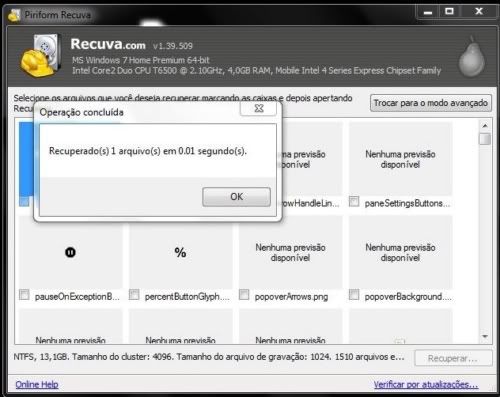Click the Piriform pear logo
This screenshot has height=397, width=500.
[471, 57]
